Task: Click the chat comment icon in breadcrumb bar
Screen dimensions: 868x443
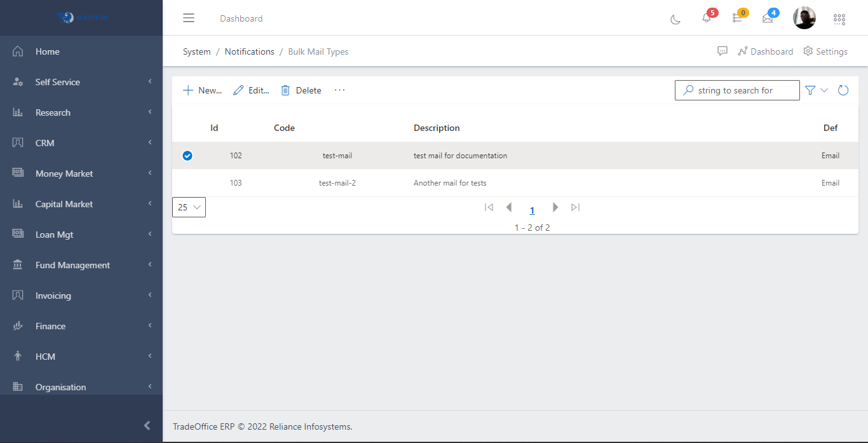Action: pyautogui.click(x=722, y=51)
